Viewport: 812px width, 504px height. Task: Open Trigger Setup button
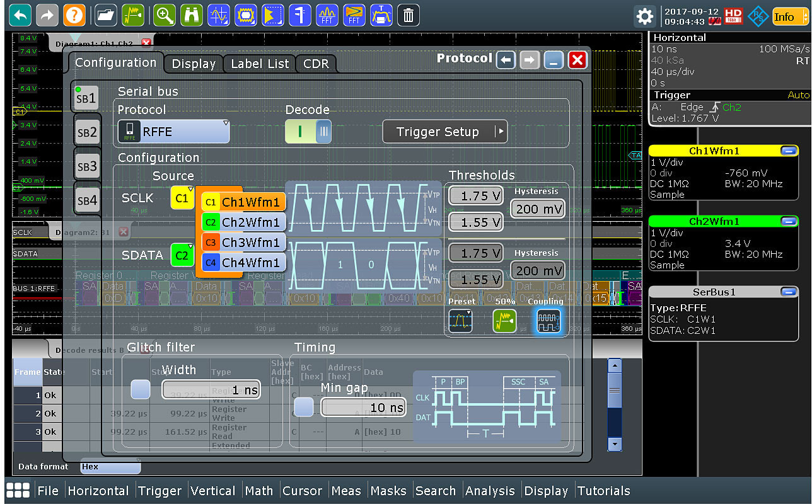(444, 132)
